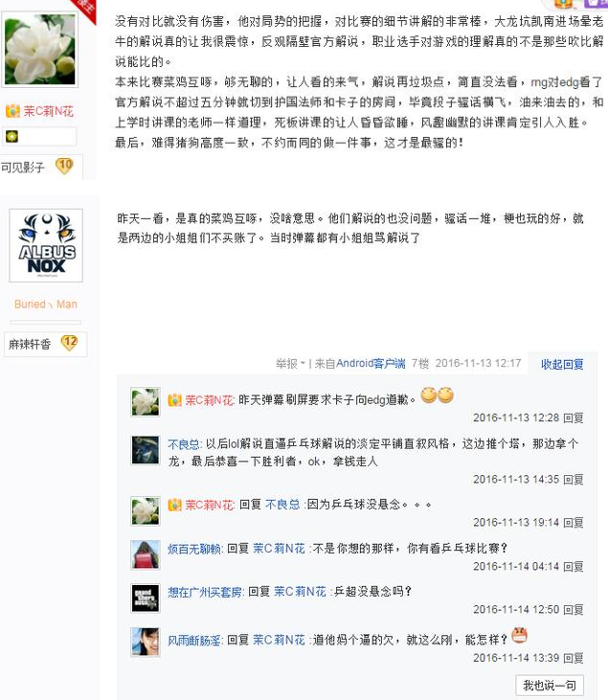Screen dimensions: 608x700
Task: Open the 不良总 user profile link
Action: [x=185, y=444]
